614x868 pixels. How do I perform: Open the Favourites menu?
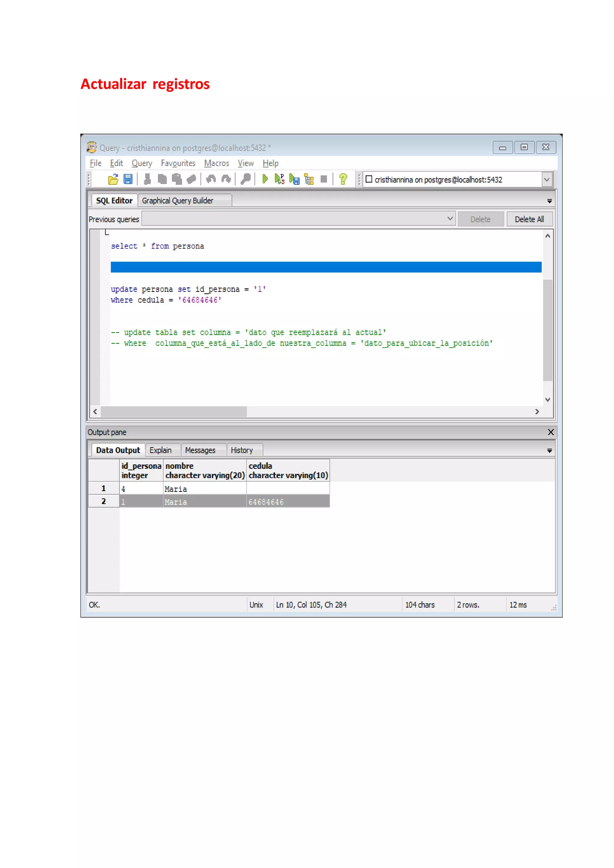(178, 163)
